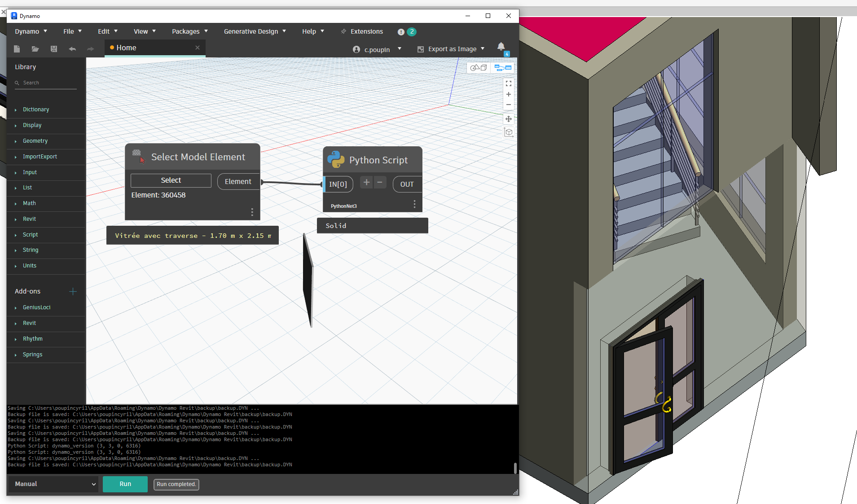The width and height of the screenshot is (857, 504).
Task: Activate the Pan tool
Action: tap(509, 119)
